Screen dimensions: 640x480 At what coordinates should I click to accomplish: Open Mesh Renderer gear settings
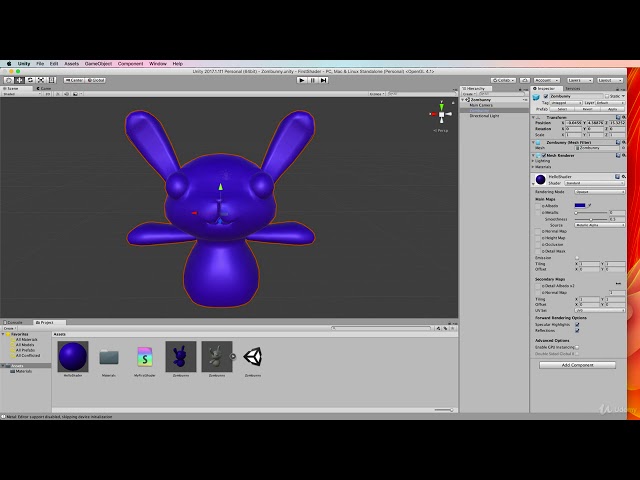click(624, 156)
